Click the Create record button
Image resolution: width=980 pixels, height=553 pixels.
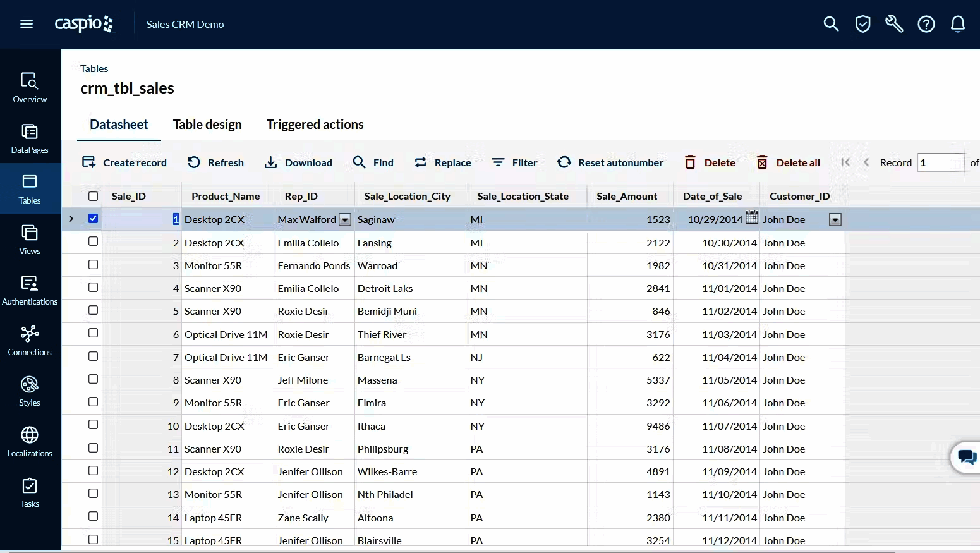tap(124, 162)
